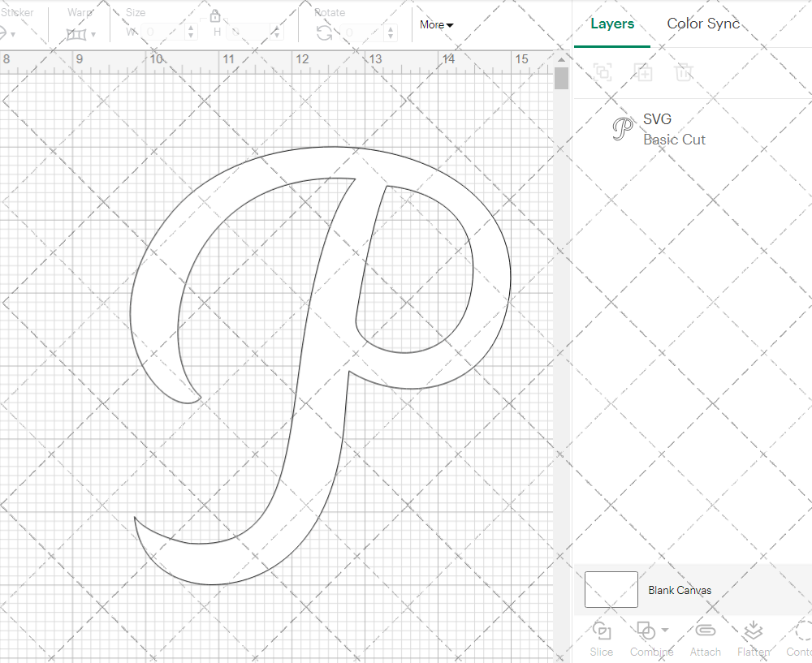
Task: Click the Combine tool icon
Action: (646, 631)
